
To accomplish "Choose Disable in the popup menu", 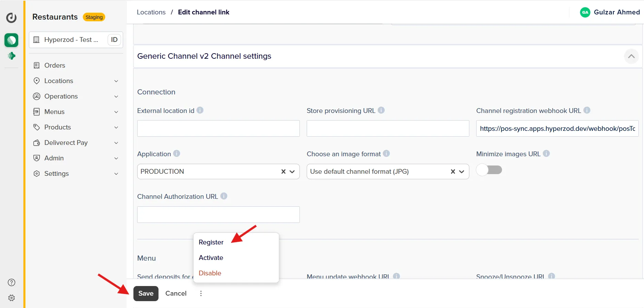I will [210, 273].
